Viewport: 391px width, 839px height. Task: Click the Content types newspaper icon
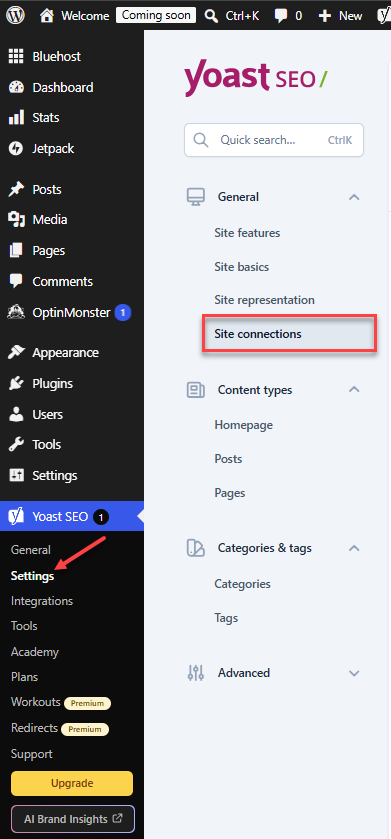point(196,390)
